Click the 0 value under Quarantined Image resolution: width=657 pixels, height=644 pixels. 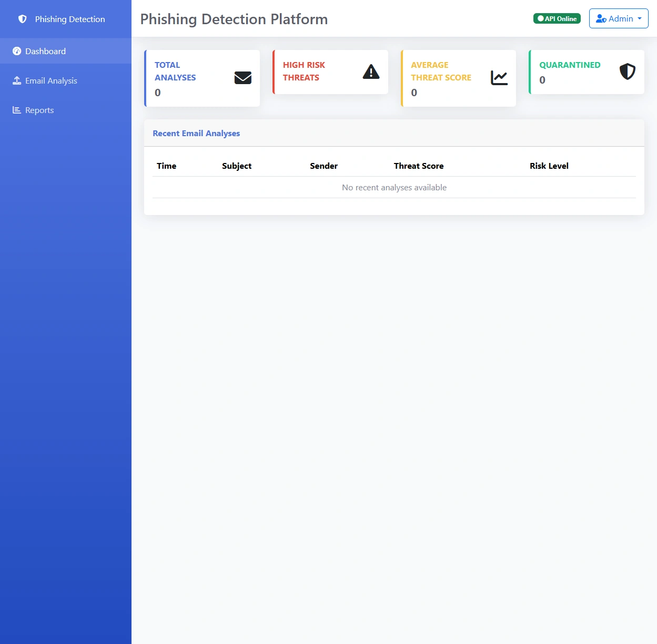pyautogui.click(x=542, y=80)
